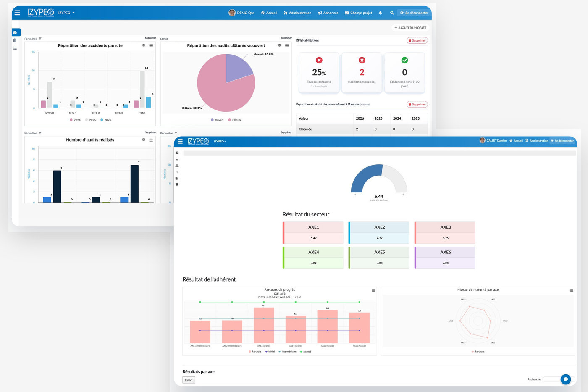Click the Taux de conformité 25% card

click(319, 72)
